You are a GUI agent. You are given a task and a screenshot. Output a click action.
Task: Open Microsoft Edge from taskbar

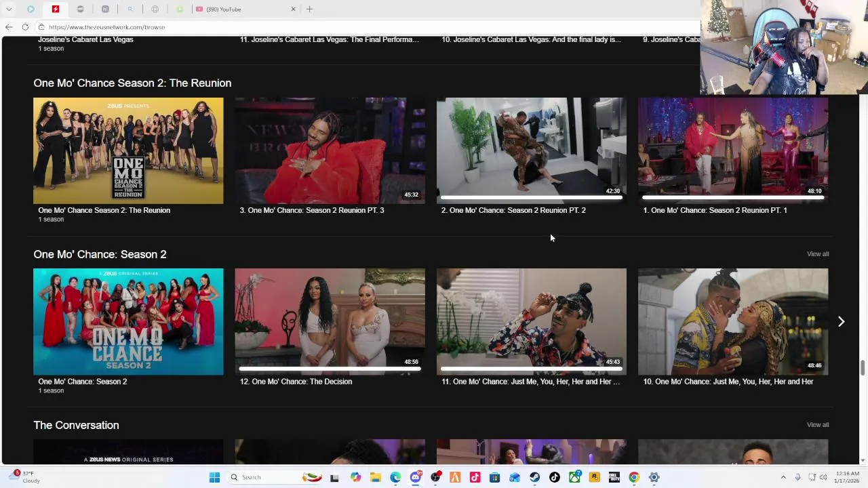click(395, 477)
